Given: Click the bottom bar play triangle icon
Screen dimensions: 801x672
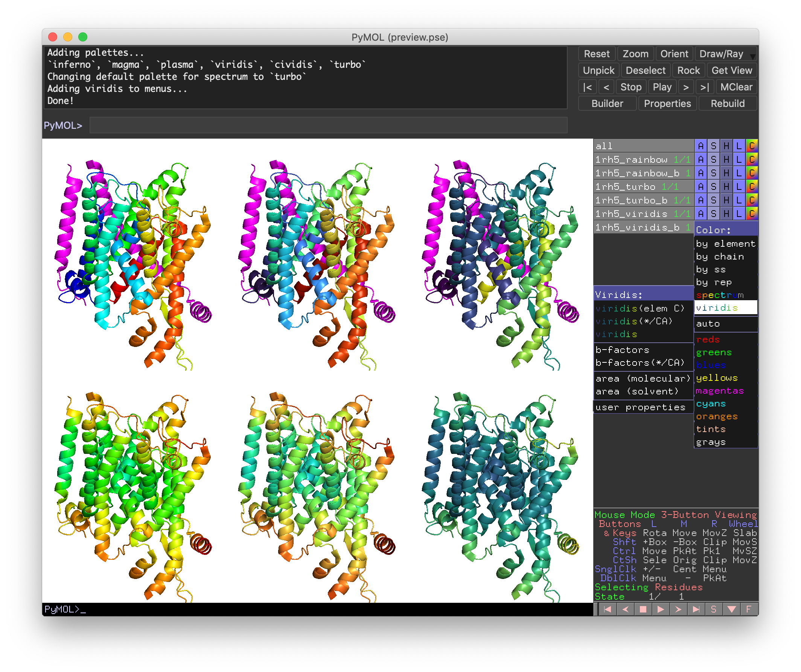Looking at the screenshot, I should click(661, 609).
